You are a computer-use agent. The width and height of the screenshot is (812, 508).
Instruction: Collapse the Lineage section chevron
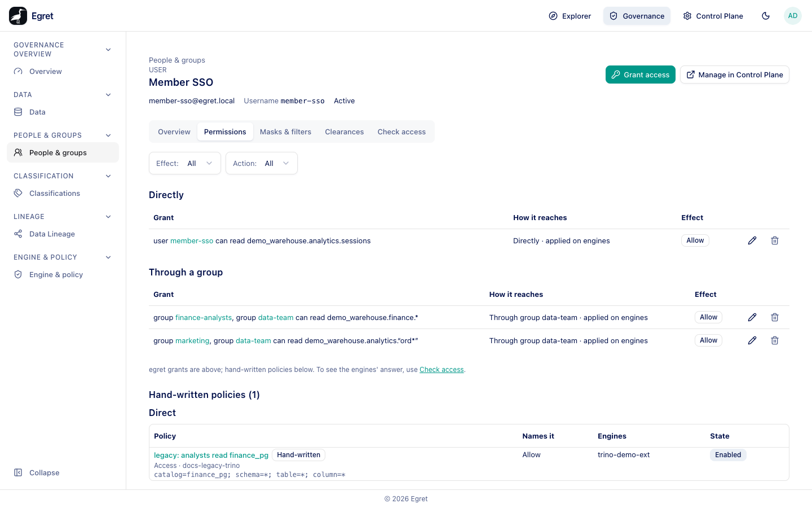pos(108,217)
